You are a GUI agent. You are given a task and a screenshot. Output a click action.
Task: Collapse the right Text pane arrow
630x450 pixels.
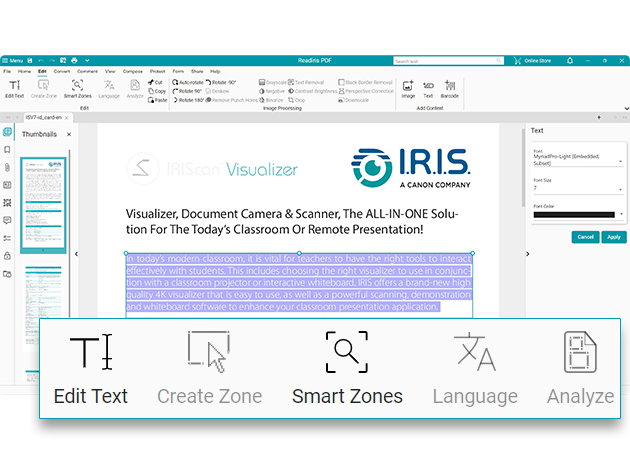tap(528, 254)
